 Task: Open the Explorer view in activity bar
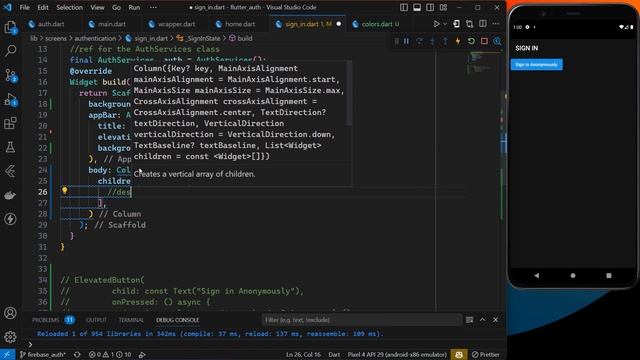click(x=10, y=28)
